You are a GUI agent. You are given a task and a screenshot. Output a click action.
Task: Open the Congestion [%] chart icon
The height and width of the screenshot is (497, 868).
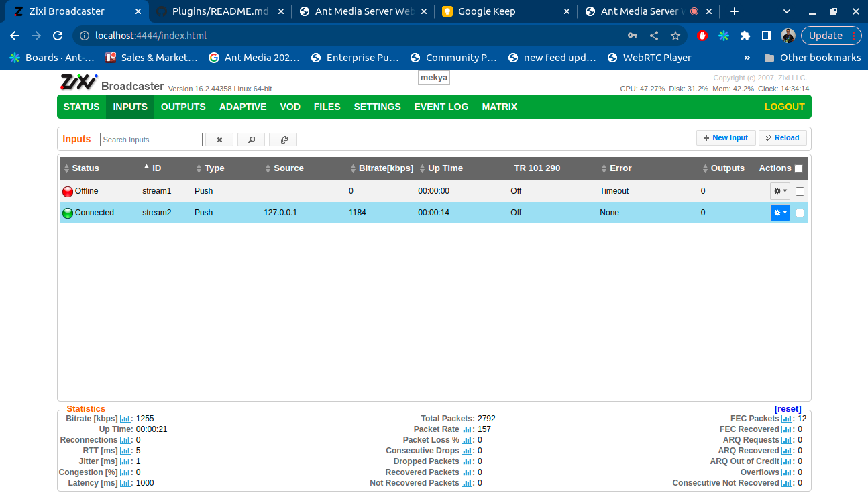click(125, 472)
